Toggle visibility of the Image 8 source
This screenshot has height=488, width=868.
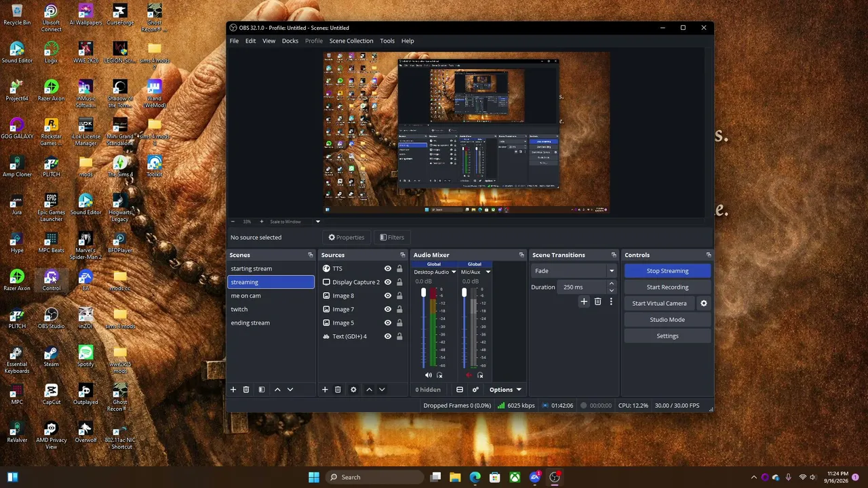388,296
